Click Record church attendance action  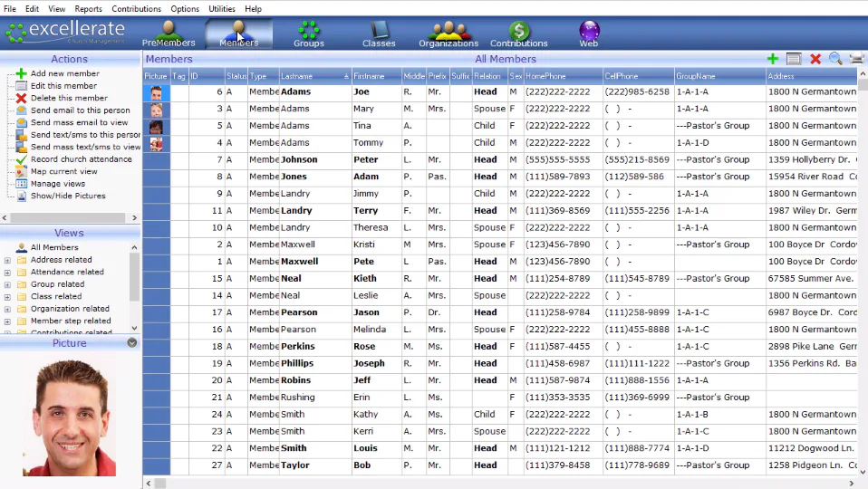pyautogui.click(x=81, y=159)
